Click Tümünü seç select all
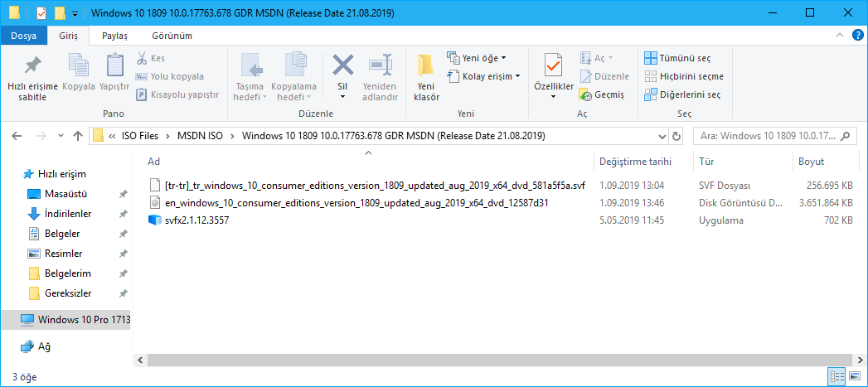 677,58
